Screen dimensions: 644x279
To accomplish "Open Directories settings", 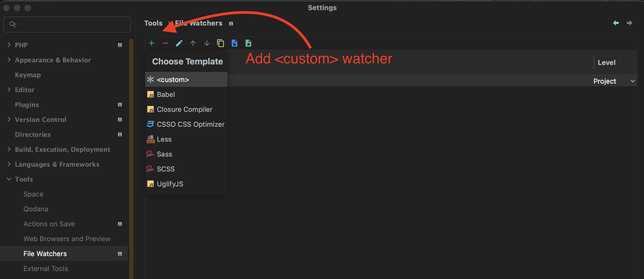I will click(33, 134).
